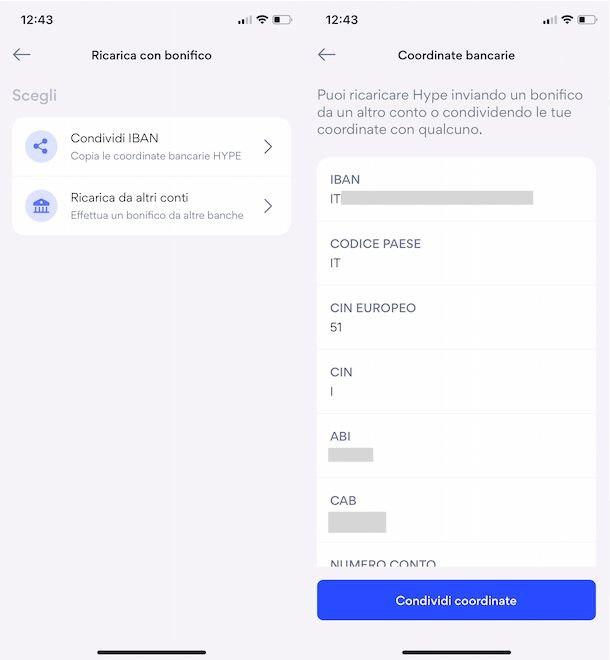Tap the right screen Wi-Fi status icon

(567, 19)
